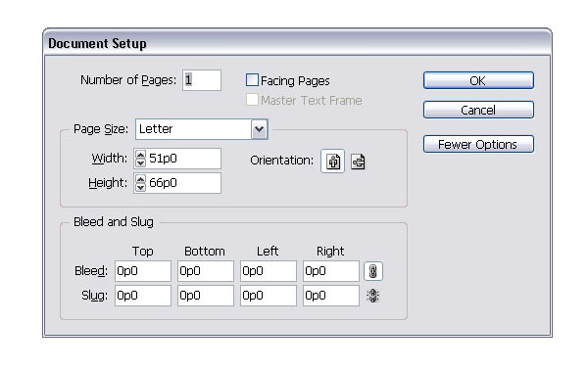Image resolution: width=588 pixels, height=371 pixels.
Task: Focus the Number of Pages field
Action: [x=202, y=80]
